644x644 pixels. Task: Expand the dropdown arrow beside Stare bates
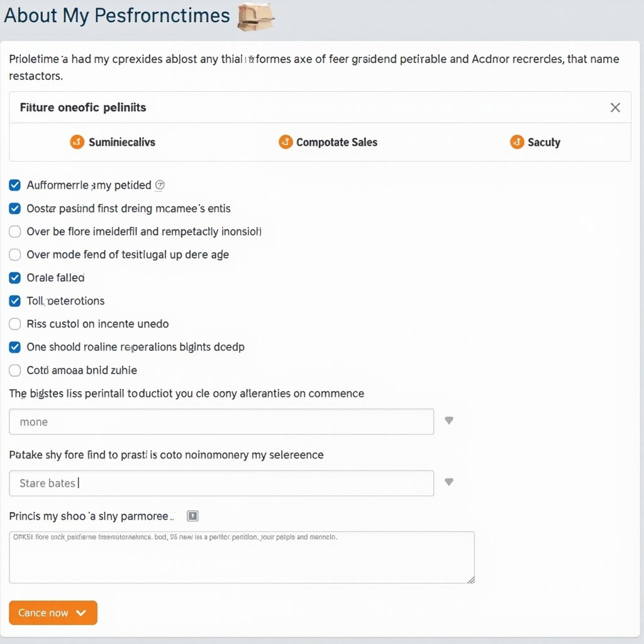pos(449,482)
